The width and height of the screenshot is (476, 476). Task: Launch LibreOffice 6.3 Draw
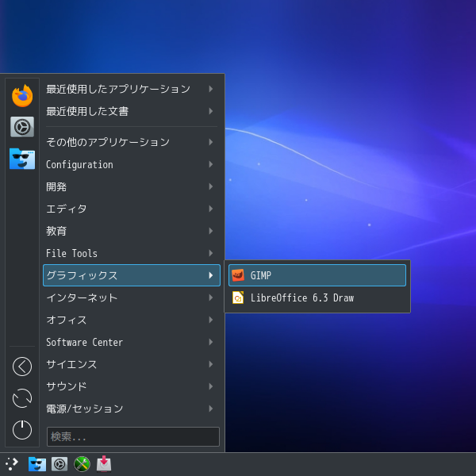point(317,297)
